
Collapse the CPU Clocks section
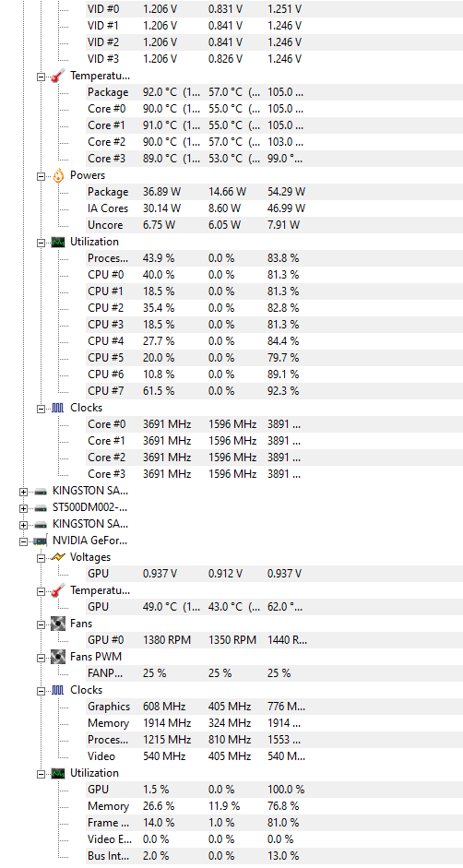pyautogui.click(x=41, y=409)
